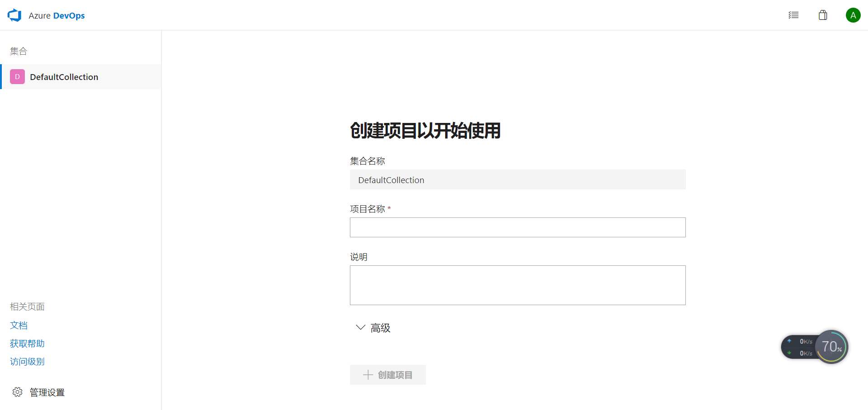Image resolution: width=868 pixels, height=410 pixels.
Task: Click the 创建项目 create project button
Action: pos(387,375)
